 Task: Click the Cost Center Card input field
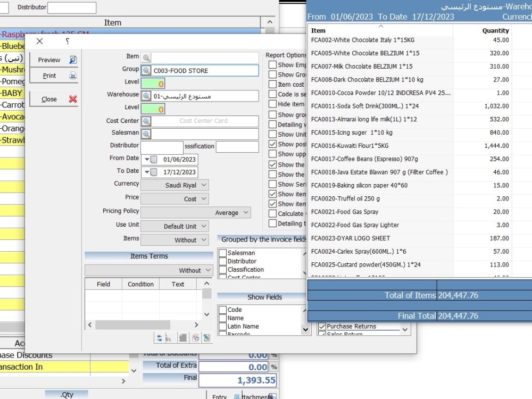click(x=205, y=121)
